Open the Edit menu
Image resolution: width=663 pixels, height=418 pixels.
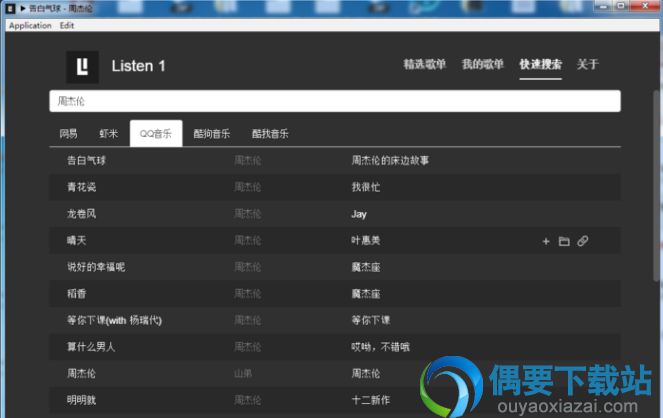pyautogui.click(x=67, y=25)
